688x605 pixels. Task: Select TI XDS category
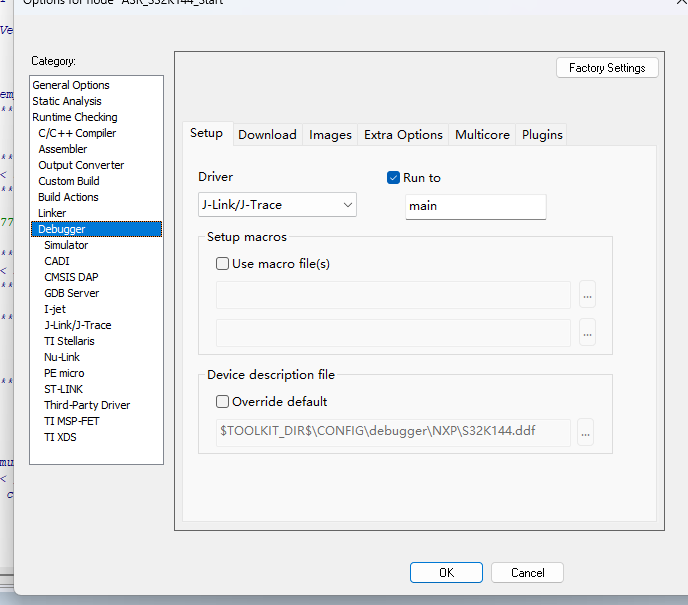pos(60,437)
